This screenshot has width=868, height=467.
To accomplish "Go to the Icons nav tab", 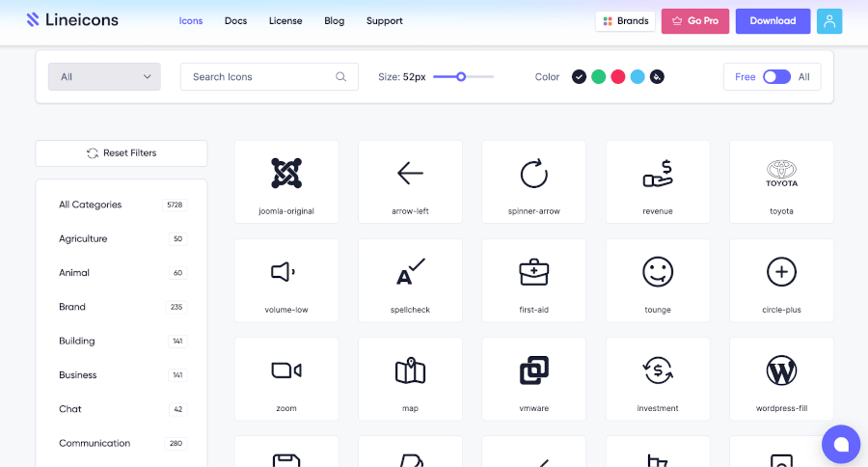I will click(190, 21).
